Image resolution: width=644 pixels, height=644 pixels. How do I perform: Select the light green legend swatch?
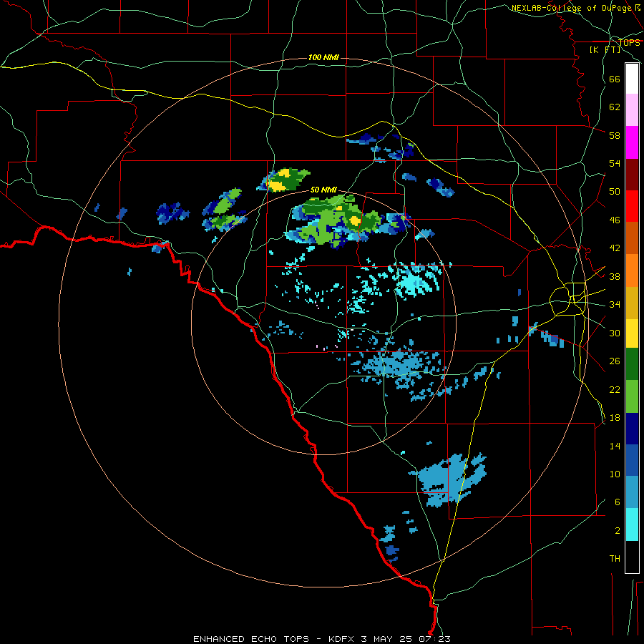pyautogui.click(x=632, y=396)
